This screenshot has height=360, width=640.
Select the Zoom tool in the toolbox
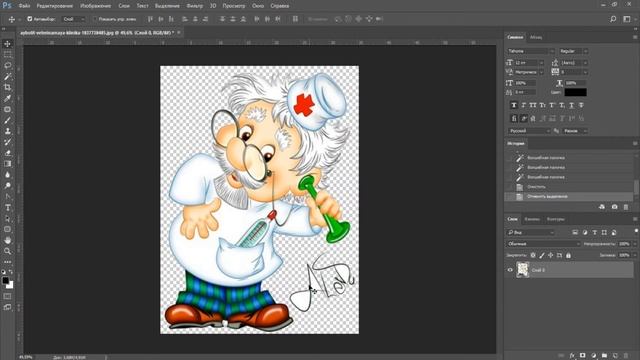coord(7,251)
